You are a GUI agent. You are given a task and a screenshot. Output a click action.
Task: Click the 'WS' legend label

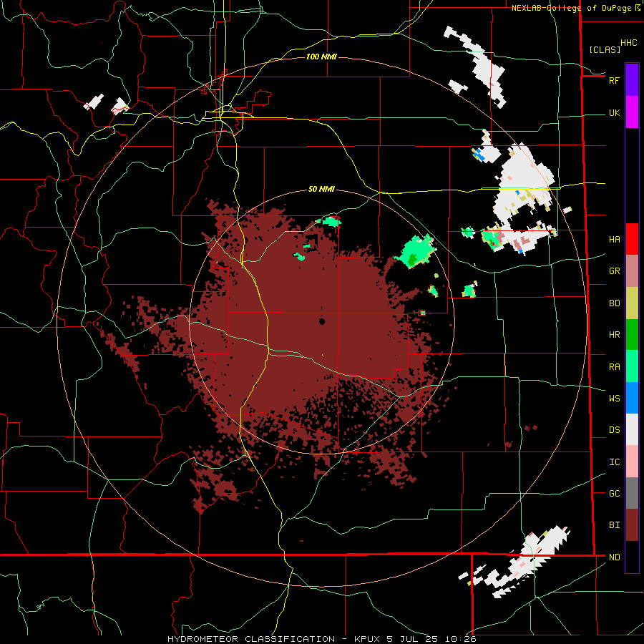coord(614,399)
